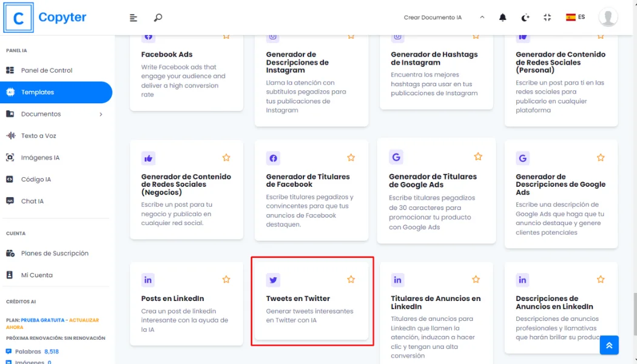Star the Generador de Titulares de Facebook template
The height and width of the screenshot is (364, 637).
[351, 158]
